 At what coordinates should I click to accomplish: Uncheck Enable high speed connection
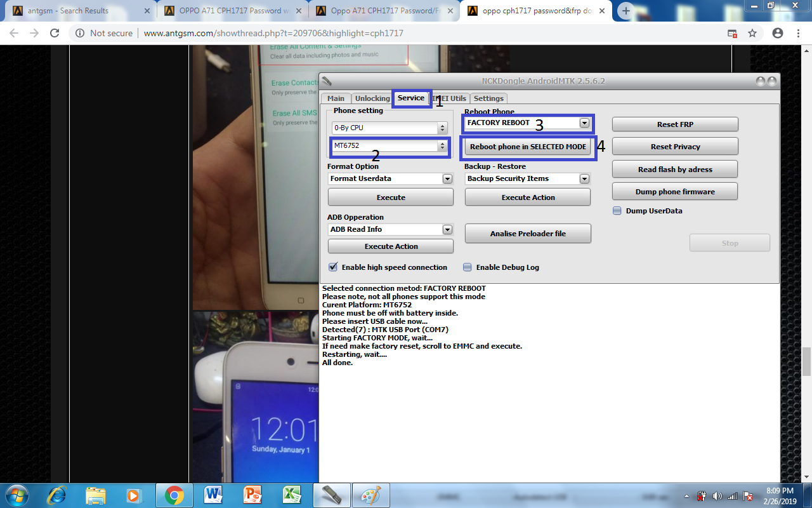tap(333, 267)
